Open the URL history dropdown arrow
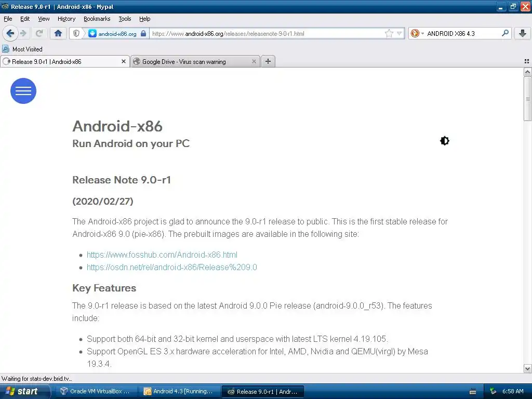Viewport: 532px width, 399px height. pos(400,33)
